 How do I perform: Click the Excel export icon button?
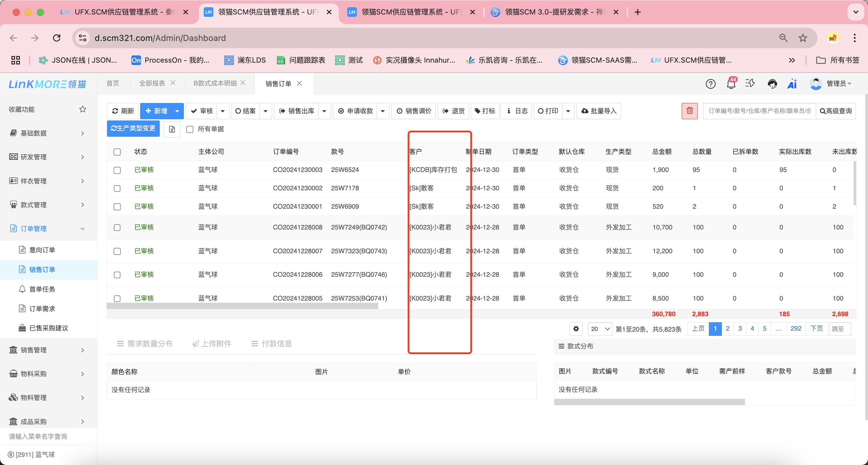(x=172, y=129)
